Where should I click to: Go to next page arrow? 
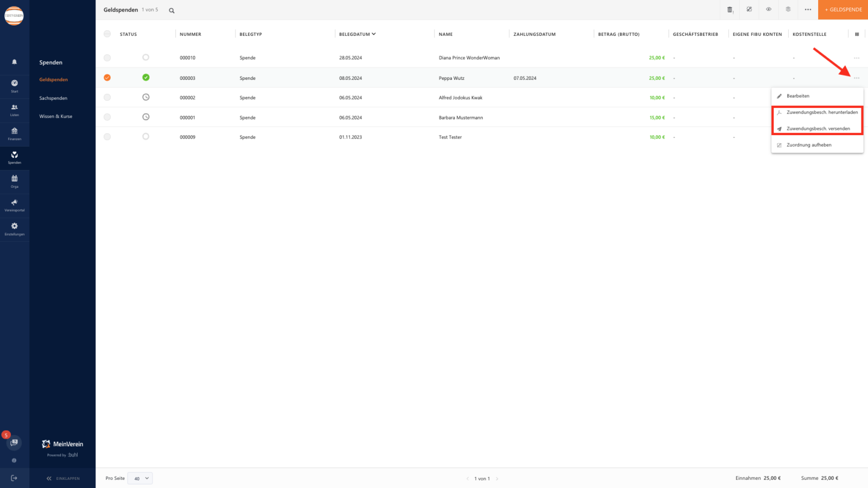coord(497,479)
